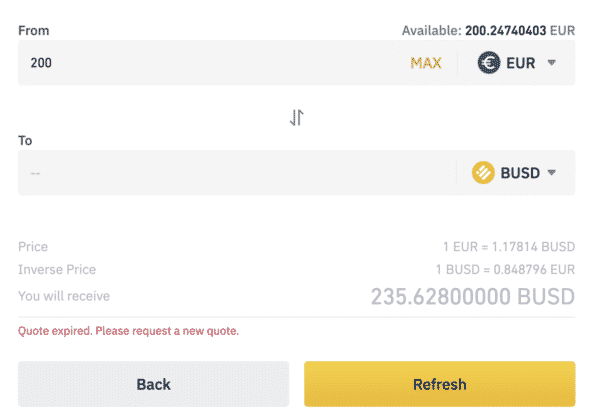This screenshot has height=420, width=600.
Task: Click the Back button
Action: coord(153,384)
